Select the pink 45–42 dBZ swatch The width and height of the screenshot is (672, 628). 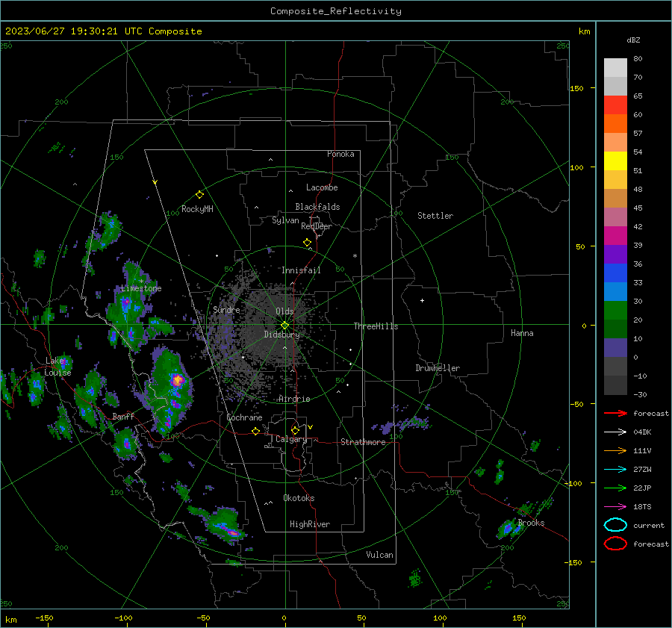tap(615, 217)
